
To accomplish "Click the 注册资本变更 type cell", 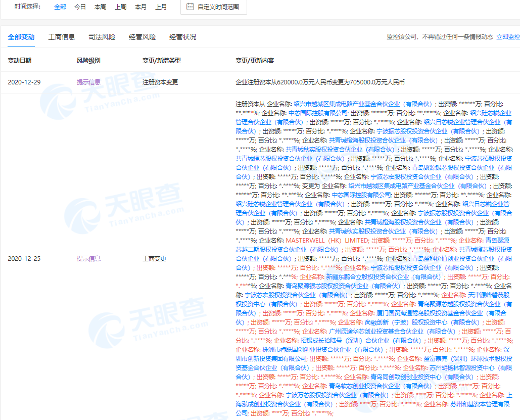I will (x=160, y=82).
